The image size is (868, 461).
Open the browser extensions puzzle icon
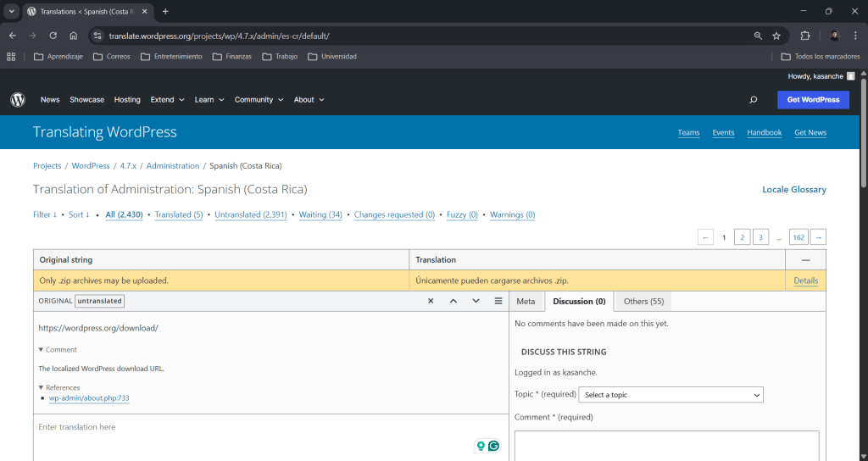(x=805, y=36)
